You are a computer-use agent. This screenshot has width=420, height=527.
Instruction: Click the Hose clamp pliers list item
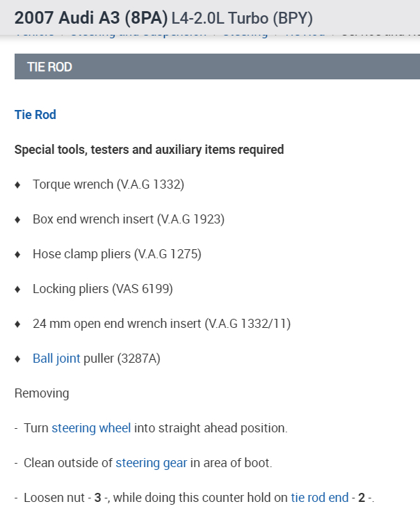click(117, 254)
